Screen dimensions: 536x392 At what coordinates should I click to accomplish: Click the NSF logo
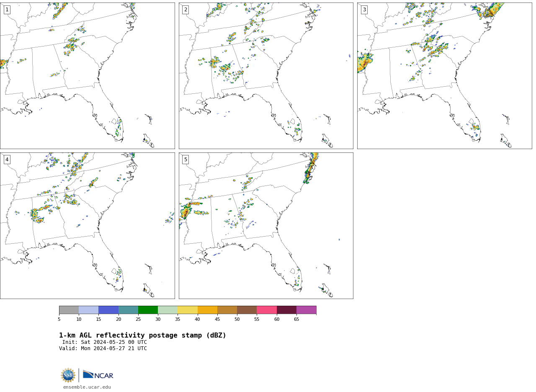click(x=68, y=375)
